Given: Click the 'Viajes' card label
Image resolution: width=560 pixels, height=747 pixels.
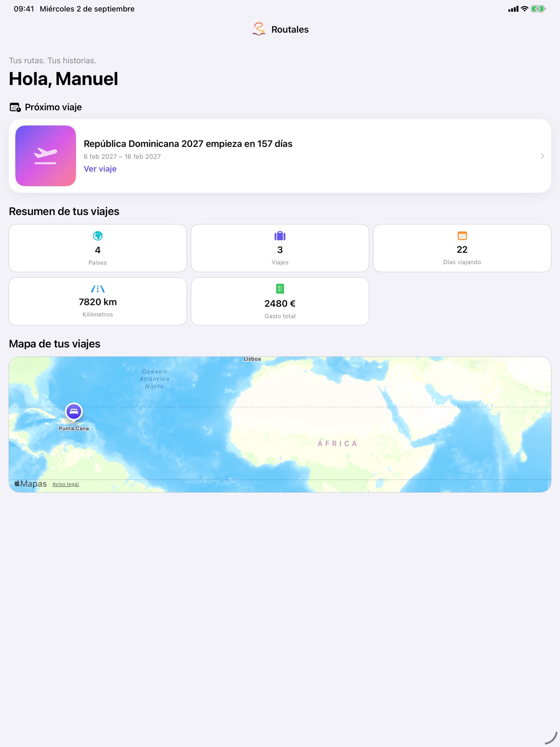Looking at the screenshot, I should (280, 262).
